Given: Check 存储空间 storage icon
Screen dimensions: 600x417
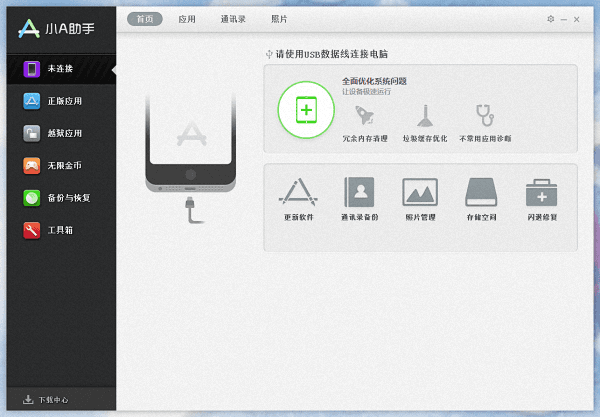Looking at the screenshot, I should click(x=481, y=192).
